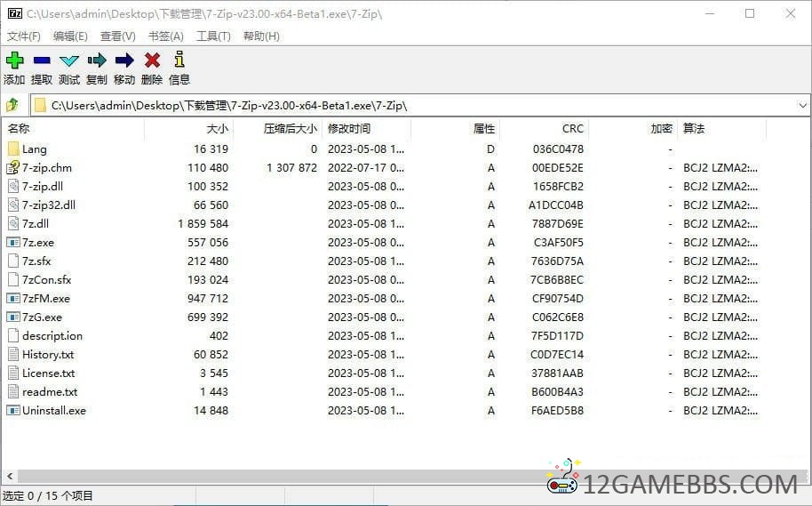This screenshot has width=812, height=506.
Task: Click the packed size 1 307 872 cell
Action: (291, 167)
